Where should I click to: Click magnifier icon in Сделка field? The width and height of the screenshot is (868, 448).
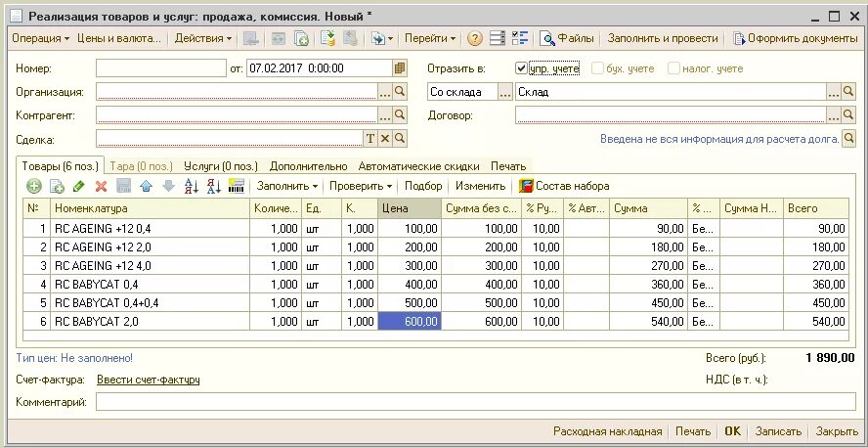pos(400,139)
